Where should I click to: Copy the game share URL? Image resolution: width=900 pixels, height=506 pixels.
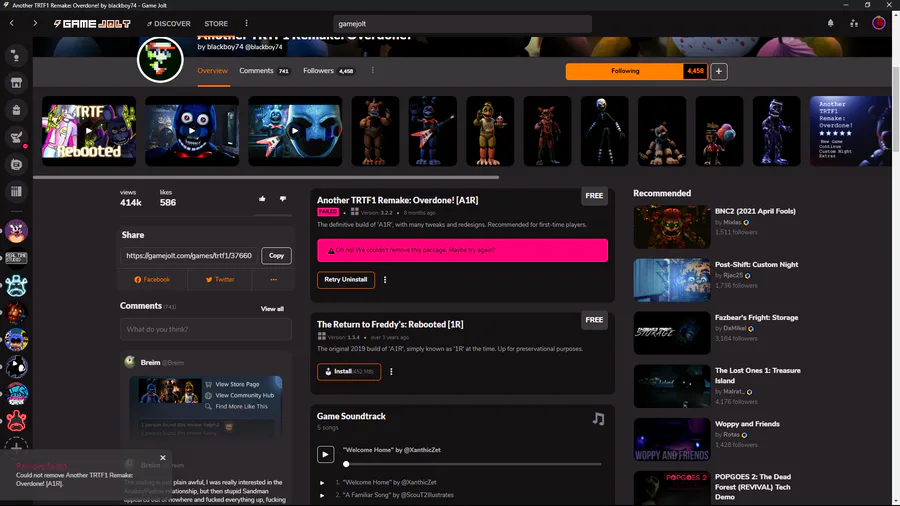click(276, 256)
